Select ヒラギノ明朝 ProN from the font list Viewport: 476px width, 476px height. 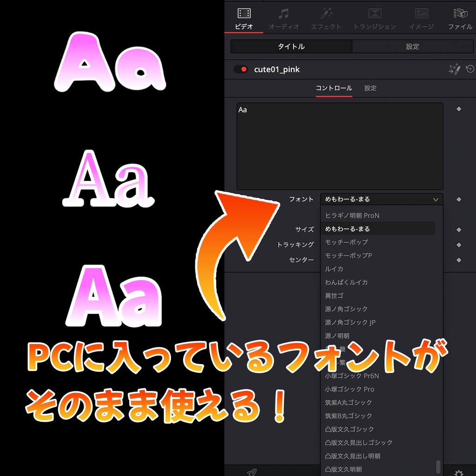coord(353,215)
